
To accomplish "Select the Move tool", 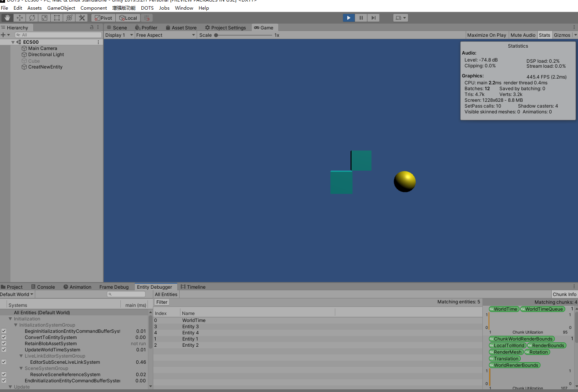I will coord(19,17).
